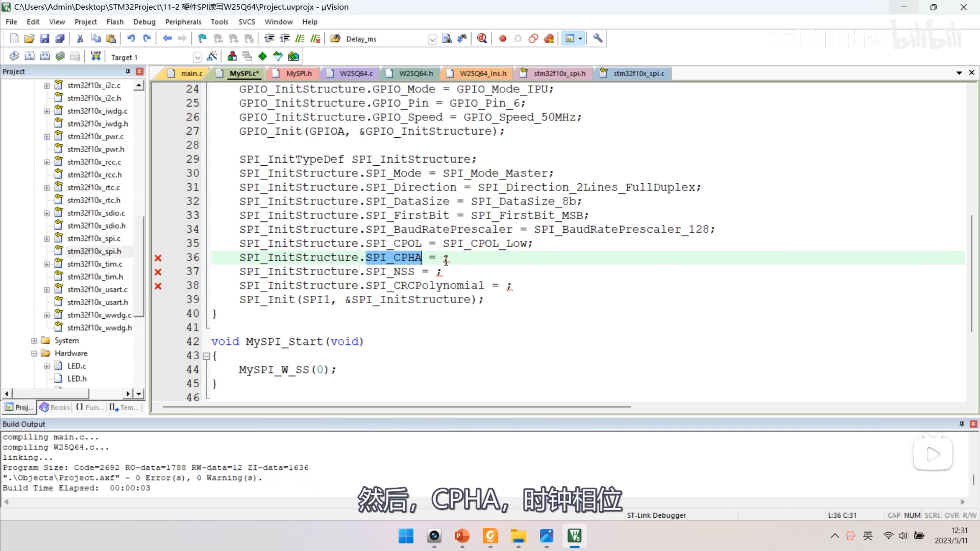Collapse the Hardware folder
The width and height of the screenshot is (980, 551).
34,353
